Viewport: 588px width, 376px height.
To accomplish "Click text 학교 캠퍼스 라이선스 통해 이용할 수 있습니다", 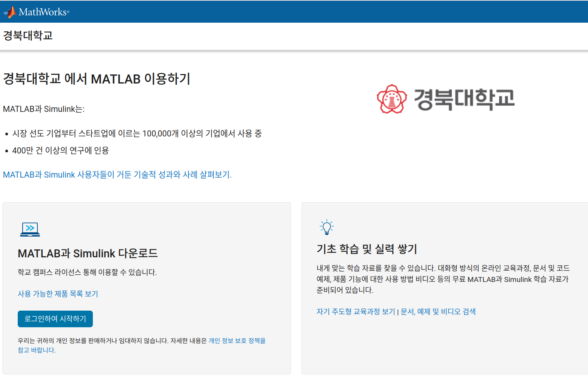I will (87, 272).
